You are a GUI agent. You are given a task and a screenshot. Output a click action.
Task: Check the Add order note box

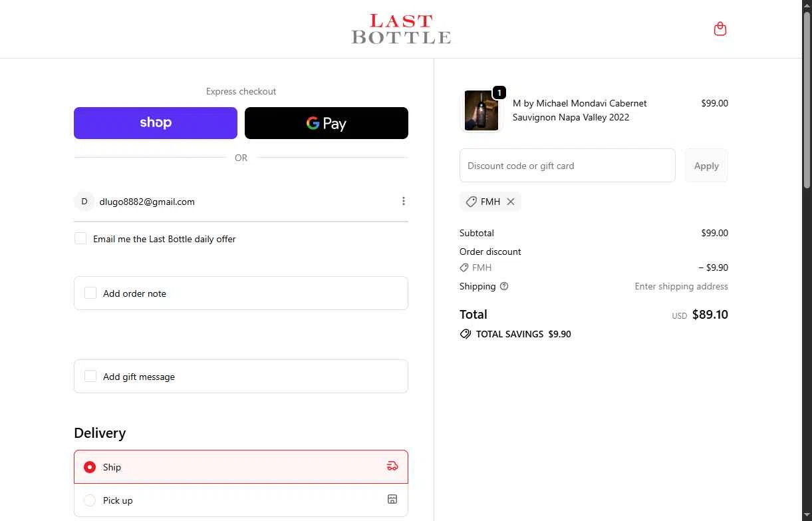coord(90,293)
